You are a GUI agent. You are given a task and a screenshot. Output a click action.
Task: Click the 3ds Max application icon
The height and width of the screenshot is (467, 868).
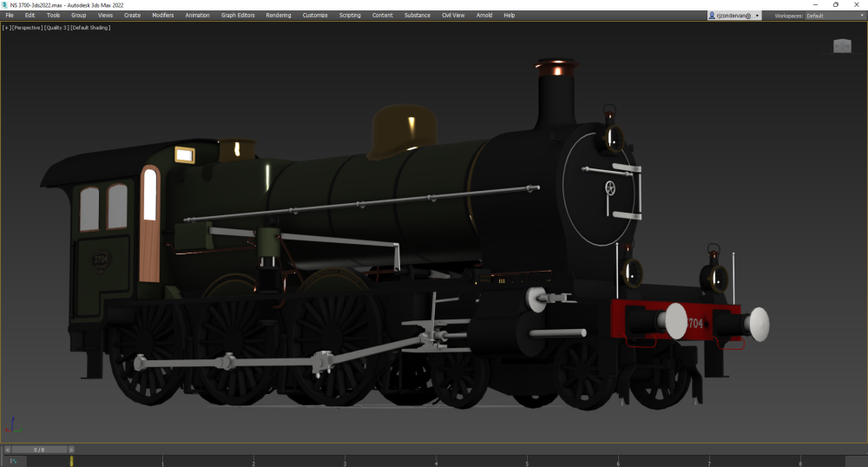4,4
